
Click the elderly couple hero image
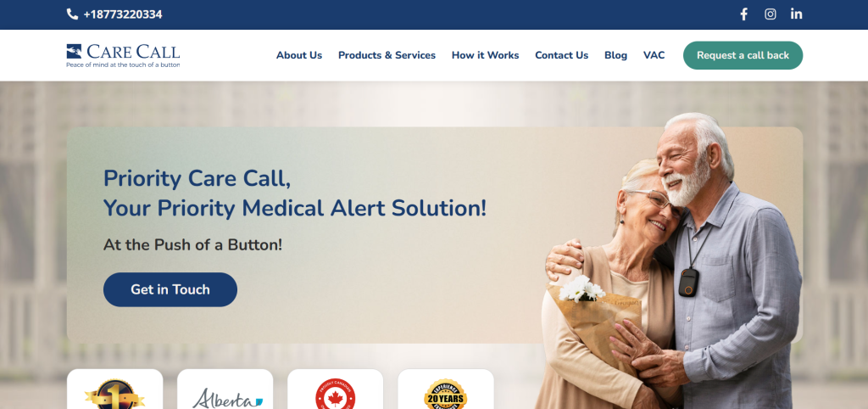click(x=668, y=261)
